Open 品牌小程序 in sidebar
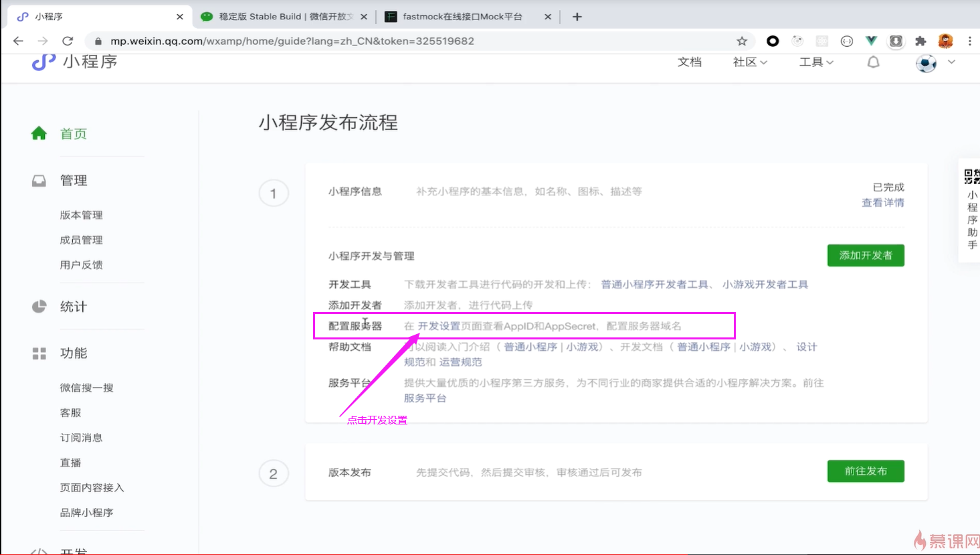The height and width of the screenshot is (555, 980). [x=86, y=512]
